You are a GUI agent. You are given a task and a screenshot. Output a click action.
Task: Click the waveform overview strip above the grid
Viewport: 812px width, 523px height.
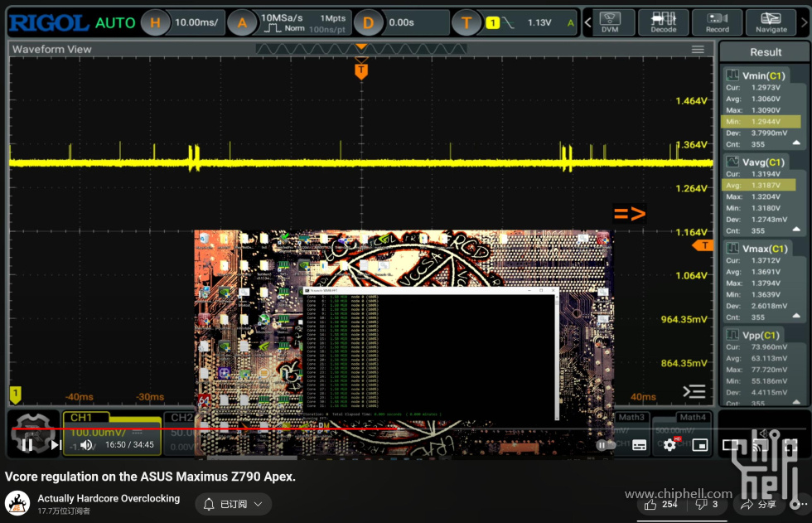tap(361, 49)
